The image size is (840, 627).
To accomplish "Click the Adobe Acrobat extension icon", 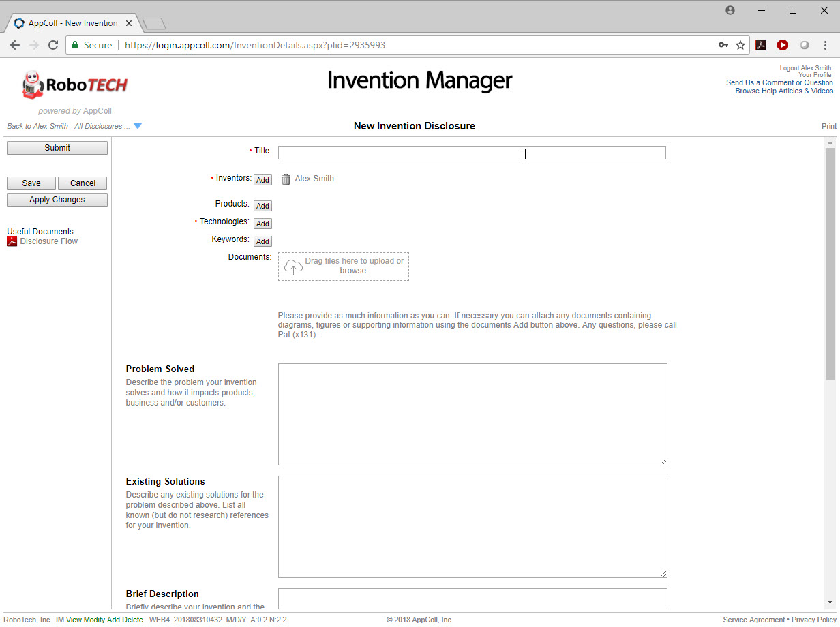I will click(x=761, y=45).
